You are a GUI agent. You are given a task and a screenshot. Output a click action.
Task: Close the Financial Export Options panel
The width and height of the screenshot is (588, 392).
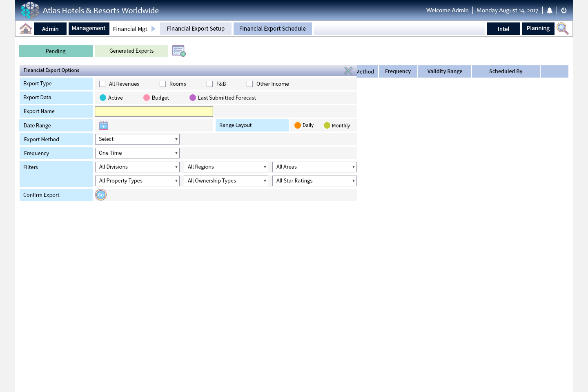point(348,71)
